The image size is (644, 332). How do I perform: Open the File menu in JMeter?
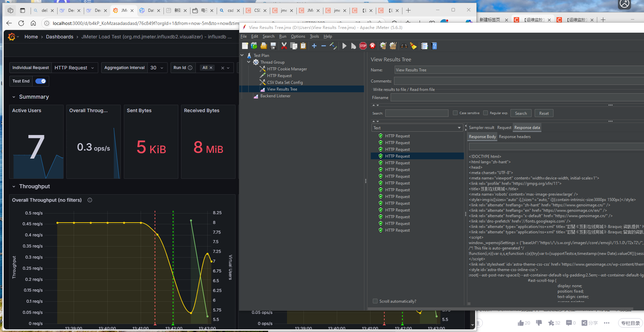coord(244,36)
